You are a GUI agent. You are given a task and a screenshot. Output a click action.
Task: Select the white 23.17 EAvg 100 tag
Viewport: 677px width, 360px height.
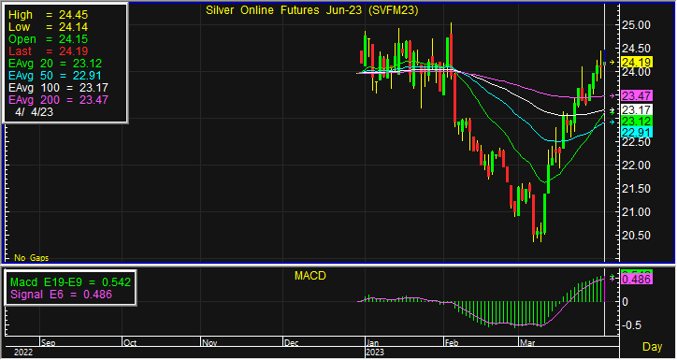point(636,110)
